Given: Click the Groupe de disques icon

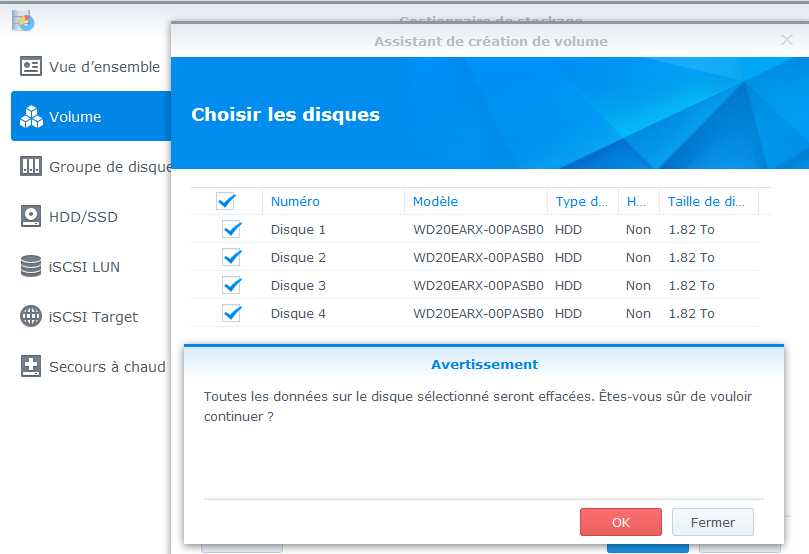Looking at the screenshot, I should (x=31, y=166).
